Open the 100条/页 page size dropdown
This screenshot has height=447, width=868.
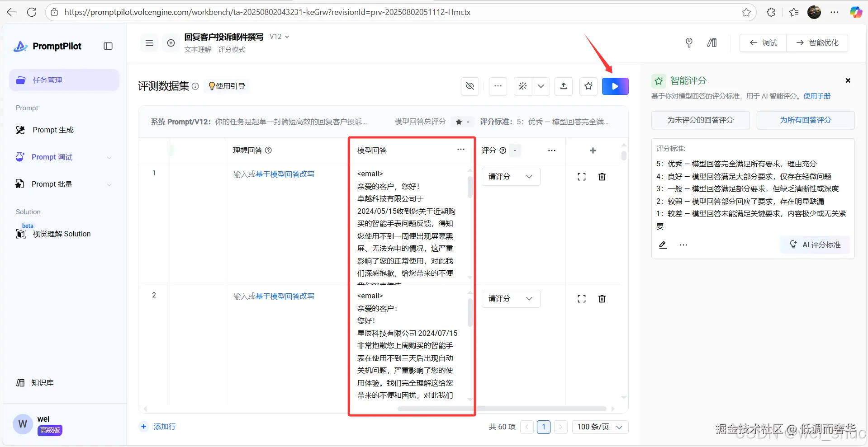(600, 427)
